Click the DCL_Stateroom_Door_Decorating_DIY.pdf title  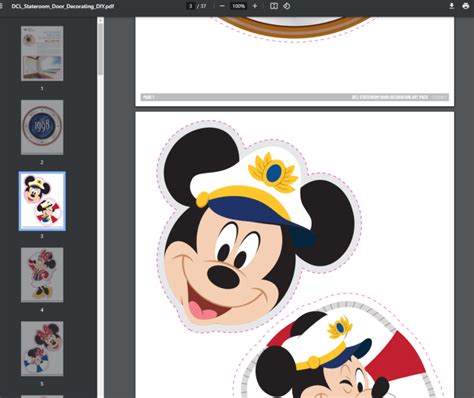click(x=63, y=6)
